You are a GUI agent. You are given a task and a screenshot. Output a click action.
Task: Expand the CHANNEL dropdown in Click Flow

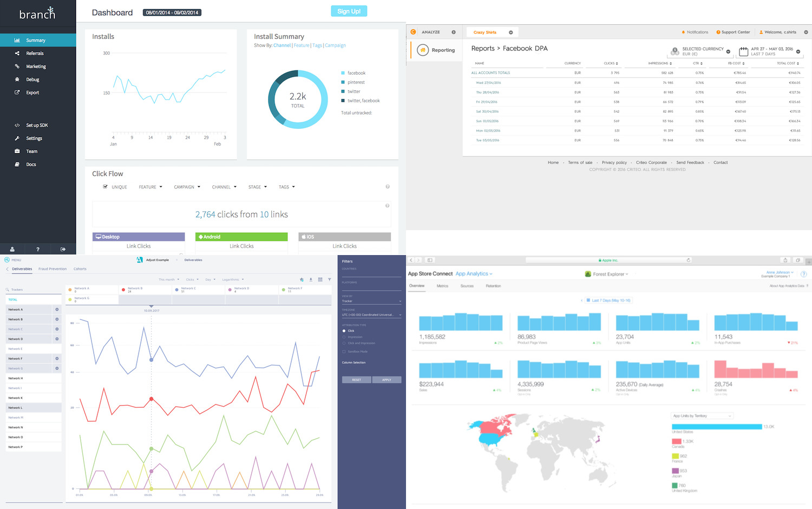[x=224, y=187]
